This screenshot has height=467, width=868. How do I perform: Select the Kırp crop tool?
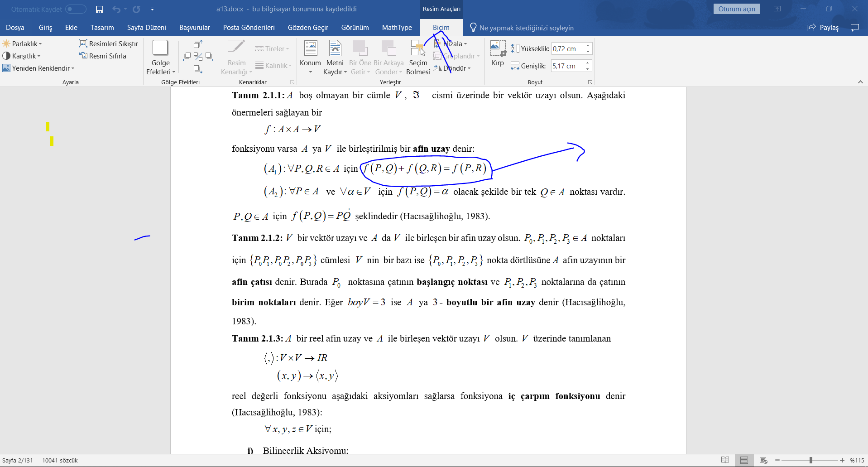click(x=498, y=53)
